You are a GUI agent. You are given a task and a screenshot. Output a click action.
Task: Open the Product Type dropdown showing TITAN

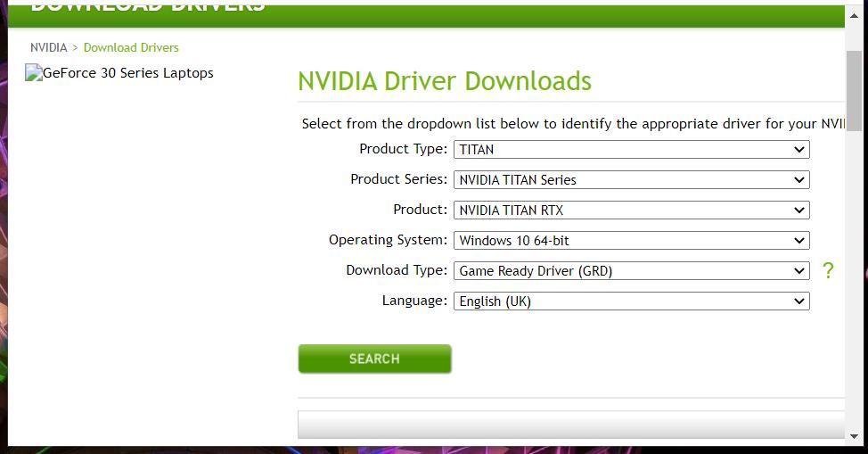pyautogui.click(x=632, y=150)
